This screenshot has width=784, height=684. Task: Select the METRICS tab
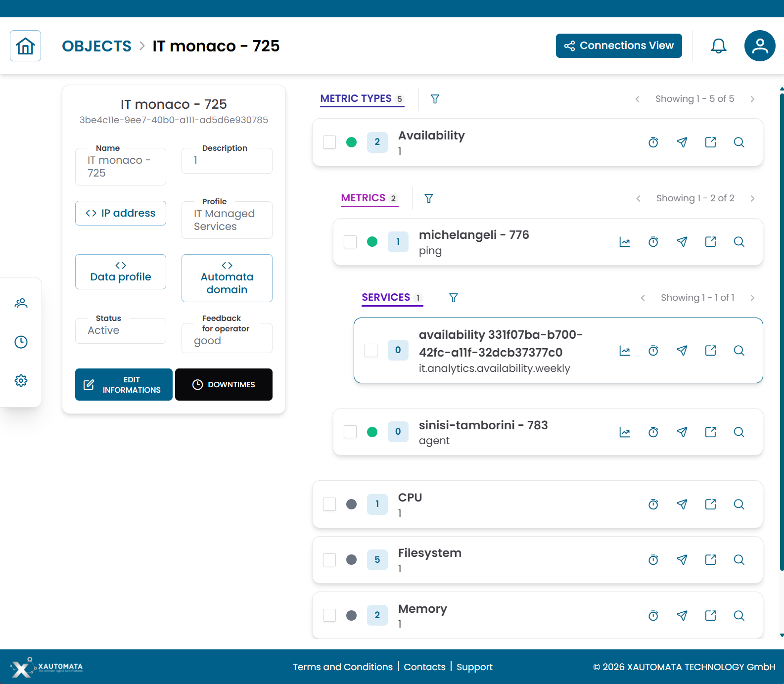coord(369,198)
